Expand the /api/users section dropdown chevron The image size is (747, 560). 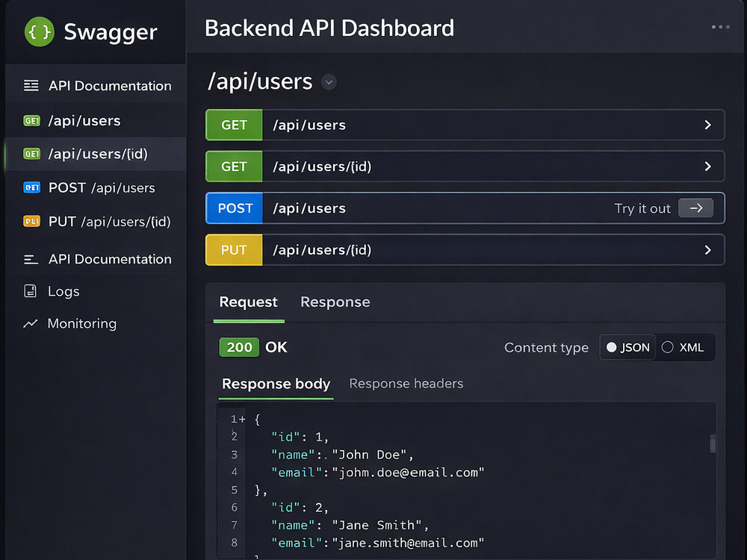tap(329, 82)
